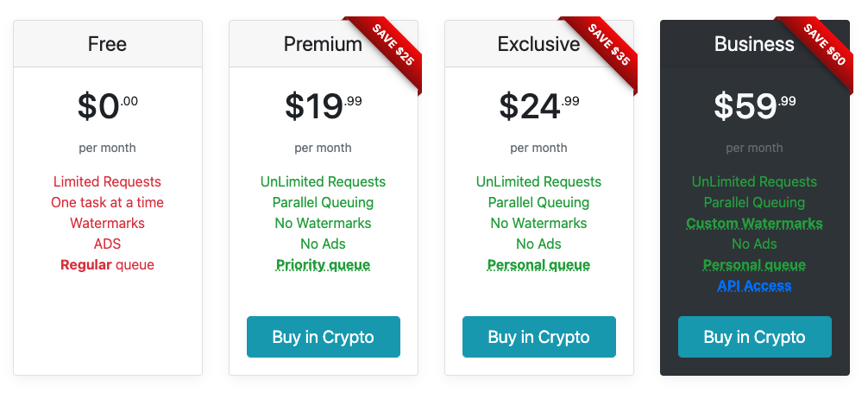Viewport: 868px width, 393px height.
Task: Select the Free plan header
Action: (107, 44)
